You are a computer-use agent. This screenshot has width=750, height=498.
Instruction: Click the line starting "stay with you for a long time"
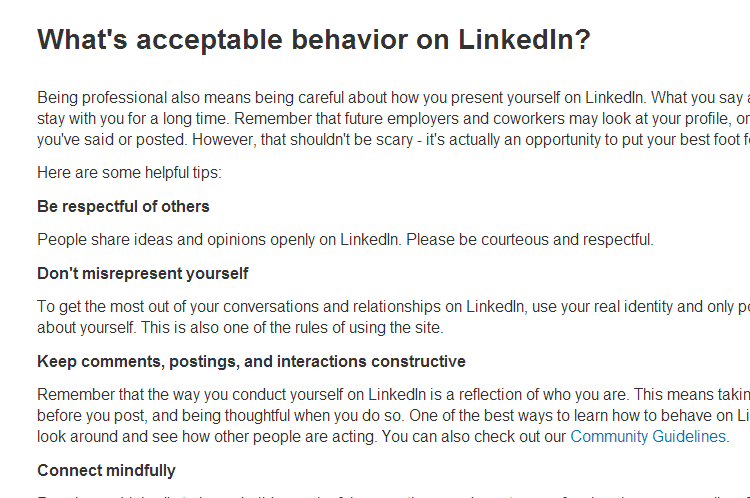click(393, 119)
